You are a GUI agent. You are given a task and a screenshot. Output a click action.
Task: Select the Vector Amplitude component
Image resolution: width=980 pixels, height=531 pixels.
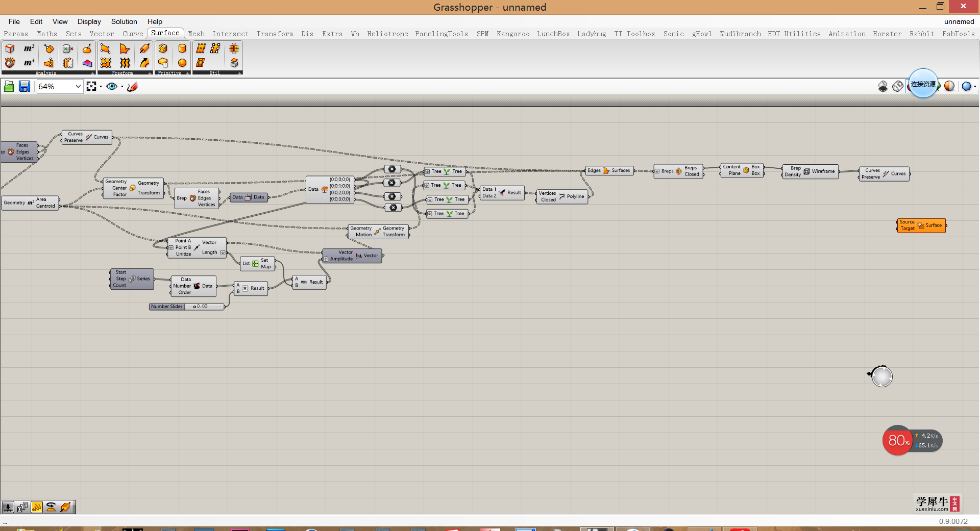click(352, 256)
